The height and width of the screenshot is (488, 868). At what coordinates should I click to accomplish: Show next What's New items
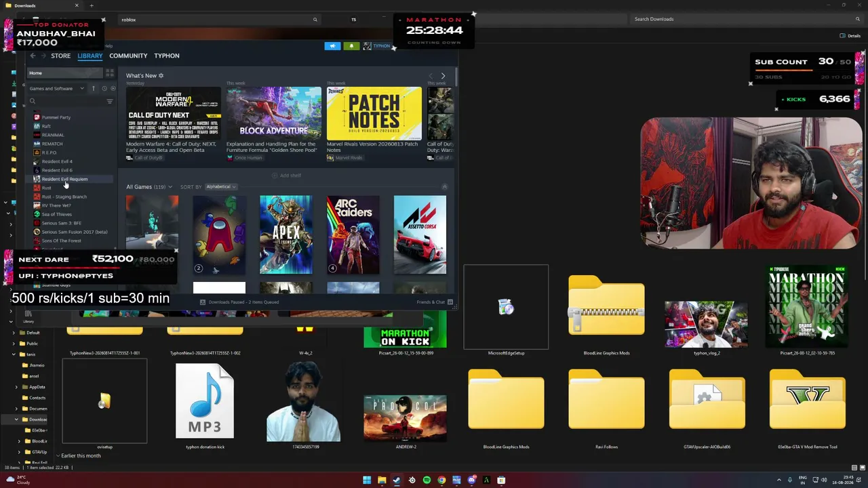[443, 76]
